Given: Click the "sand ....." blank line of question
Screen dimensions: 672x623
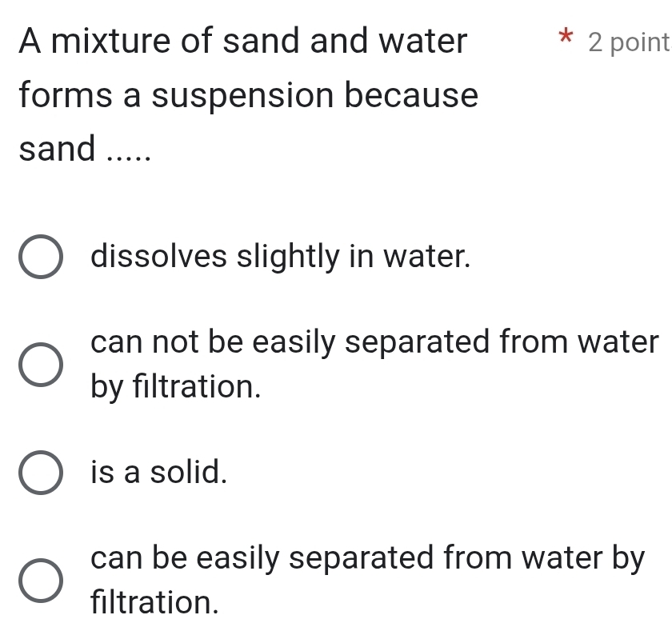Looking at the screenshot, I should click(85, 148).
